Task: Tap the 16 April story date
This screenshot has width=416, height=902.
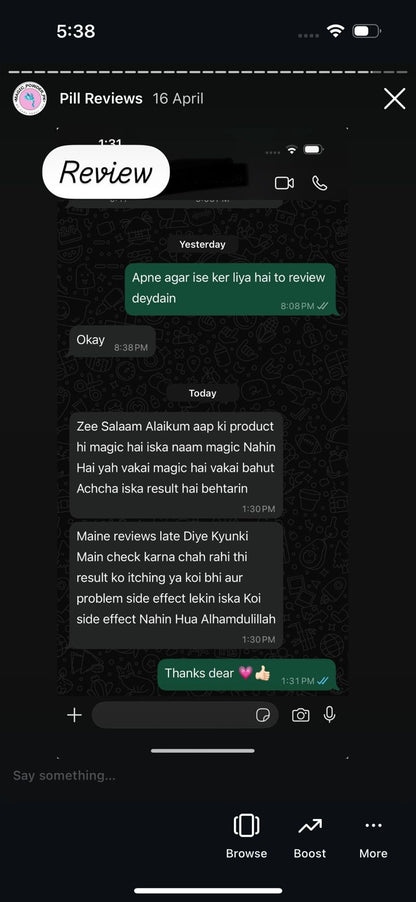Action: pyautogui.click(x=178, y=98)
